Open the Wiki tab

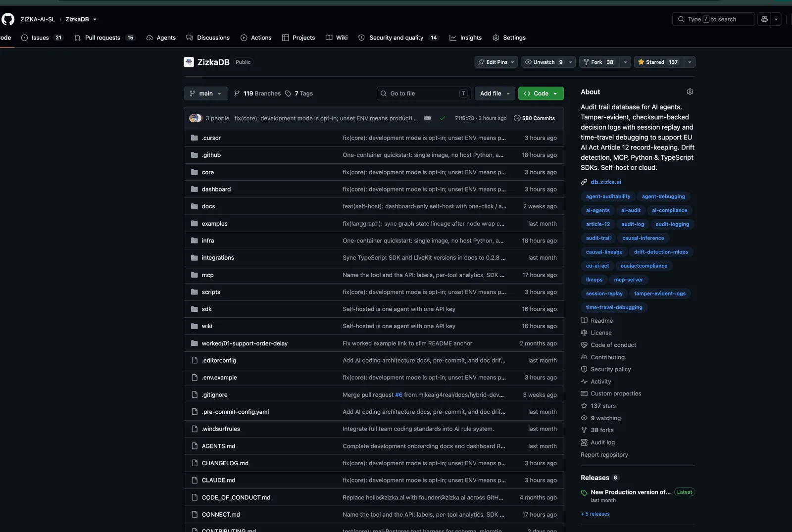[337, 38]
